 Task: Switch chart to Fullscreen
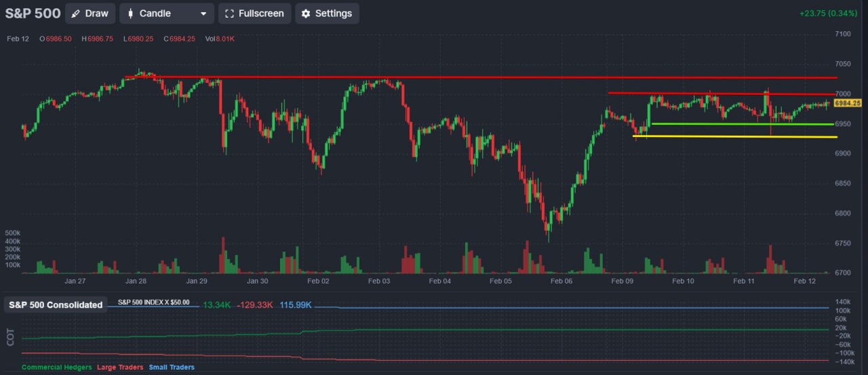click(x=254, y=14)
